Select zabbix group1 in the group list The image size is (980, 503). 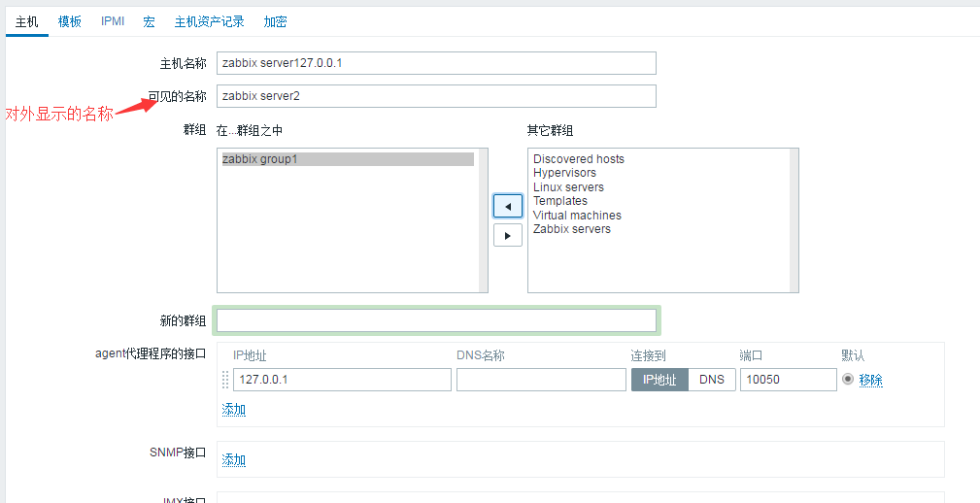point(348,159)
